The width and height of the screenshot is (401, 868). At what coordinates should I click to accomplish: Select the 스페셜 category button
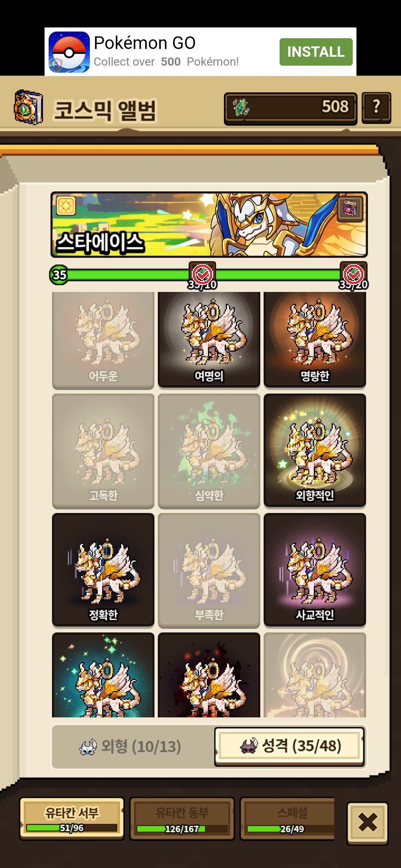[287, 819]
